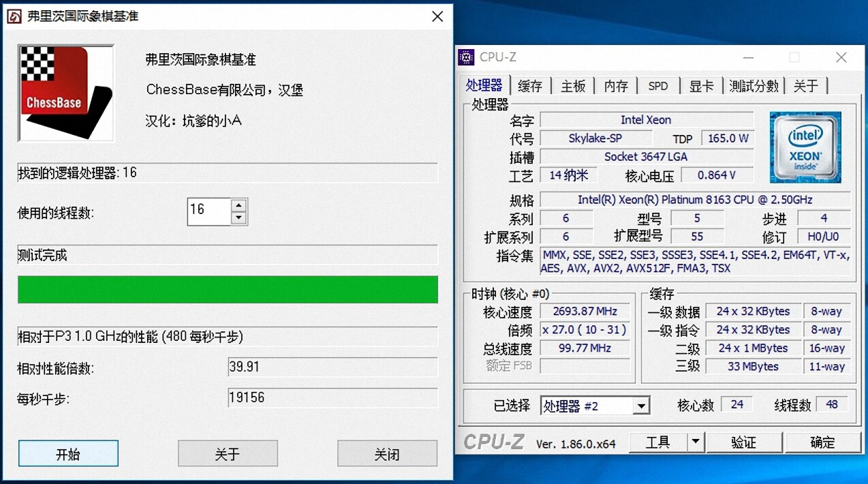Viewport: 868px width, 484px height.
Task: Click the instruction set list text
Action: 695,262
